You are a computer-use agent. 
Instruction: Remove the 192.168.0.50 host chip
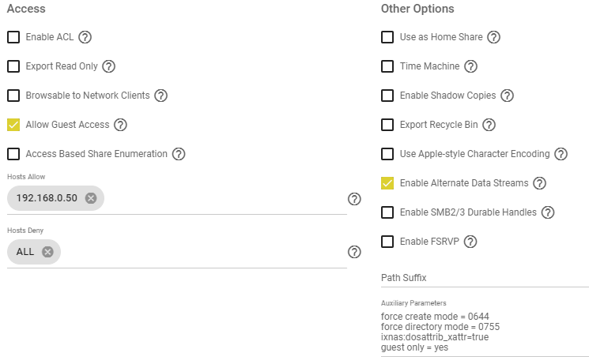coord(91,198)
